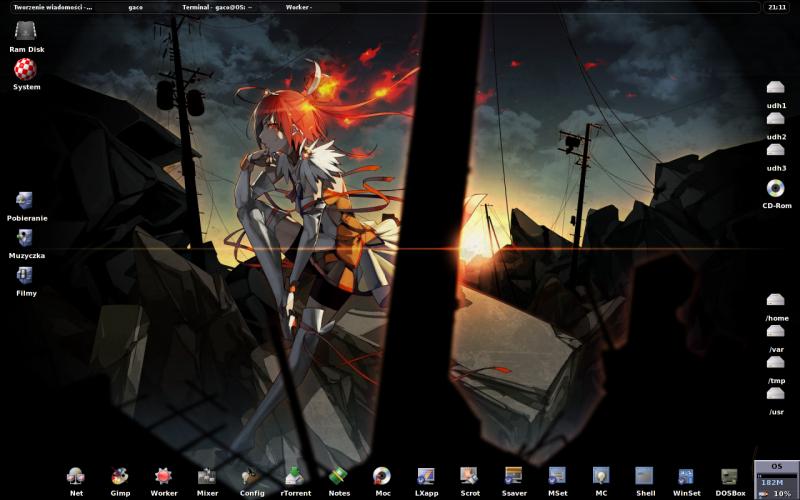Open the Notes application
This screenshot has height=500, width=800.
coord(338,476)
